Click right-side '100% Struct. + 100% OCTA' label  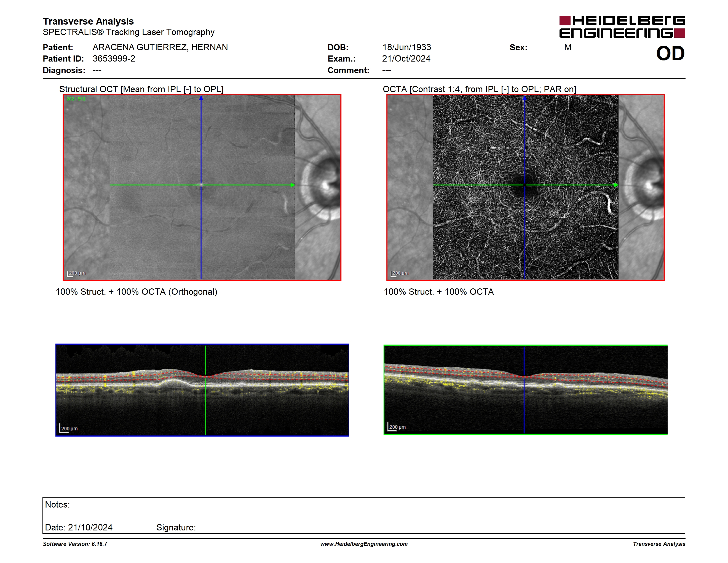click(439, 292)
